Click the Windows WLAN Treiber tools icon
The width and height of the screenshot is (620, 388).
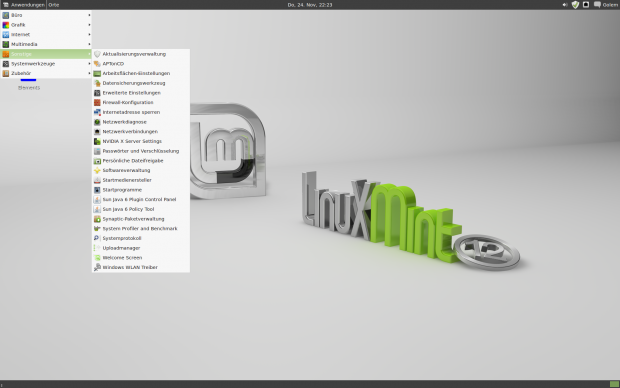click(x=97, y=267)
